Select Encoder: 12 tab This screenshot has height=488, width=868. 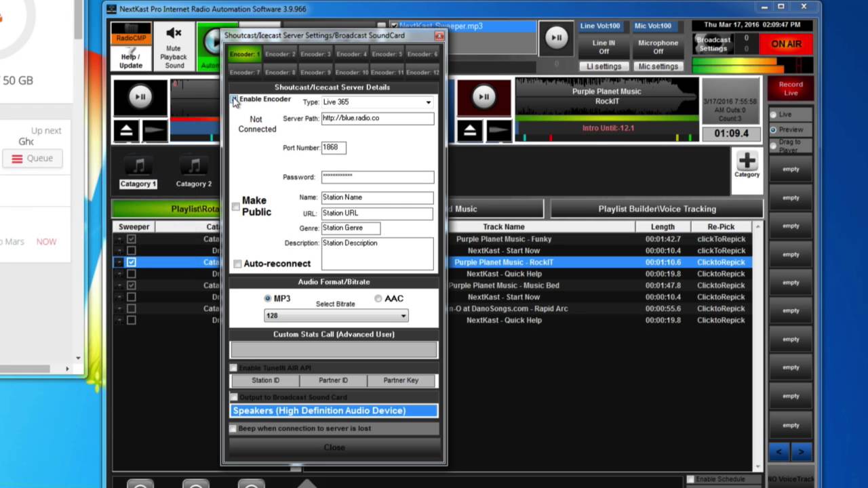(422, 72)
